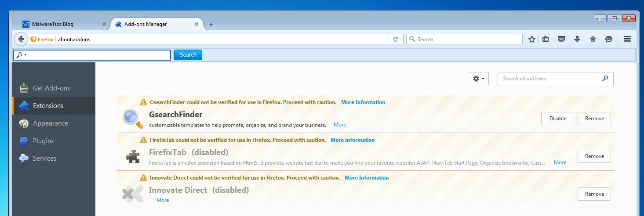This screenshot has width=644, height=216.
Task: Close the Add-ons Manager tab
Action: click(x=196, y=24)
